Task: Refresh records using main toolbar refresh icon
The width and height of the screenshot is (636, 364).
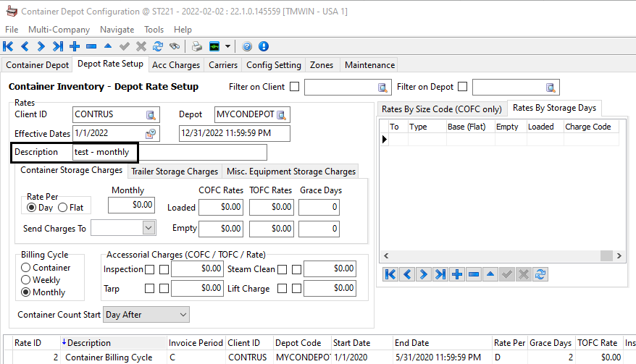Action: 157,46
